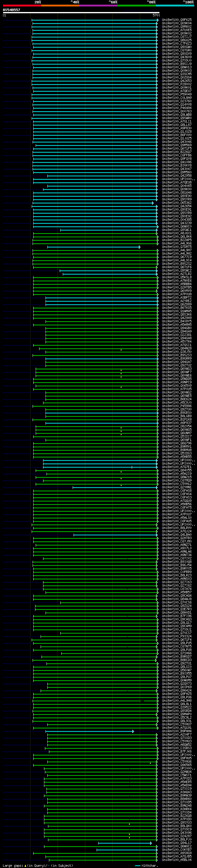Select hit label UniRef100_B9N2A8
The width and height of the screenshot is (197, 868).
177,806
